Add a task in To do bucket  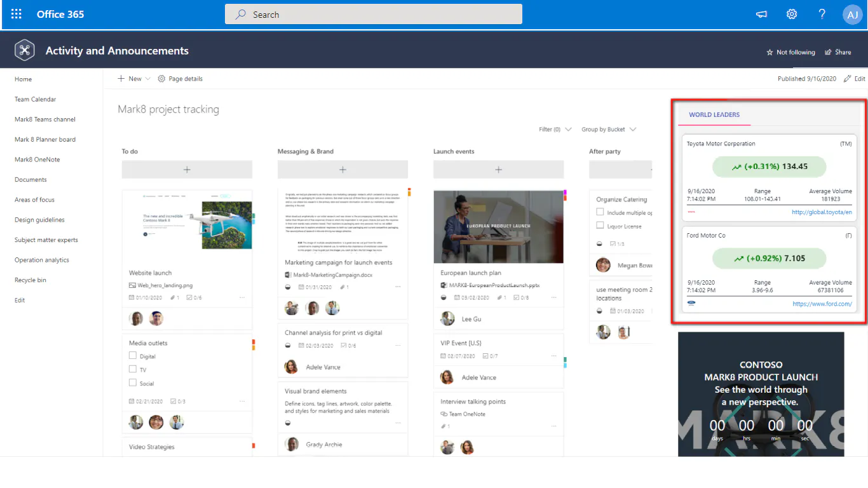(187, 170)
